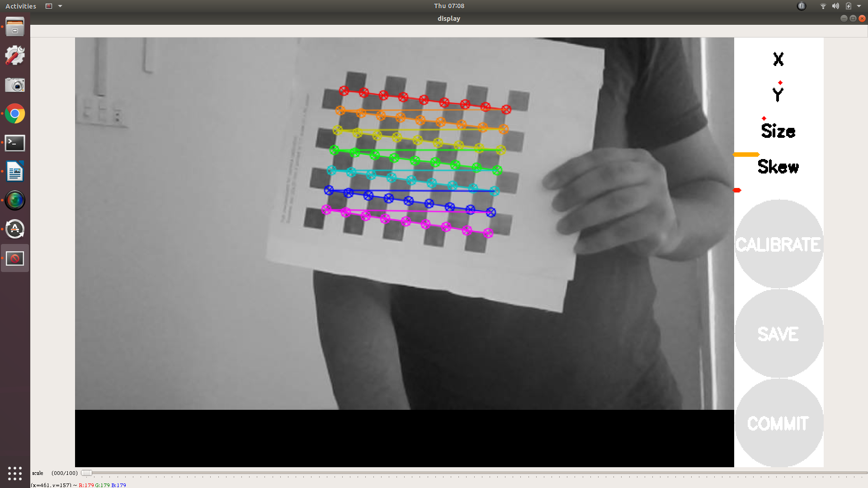Open Google Chrome from the dock
868x488 pixels.
pos(15,113)
